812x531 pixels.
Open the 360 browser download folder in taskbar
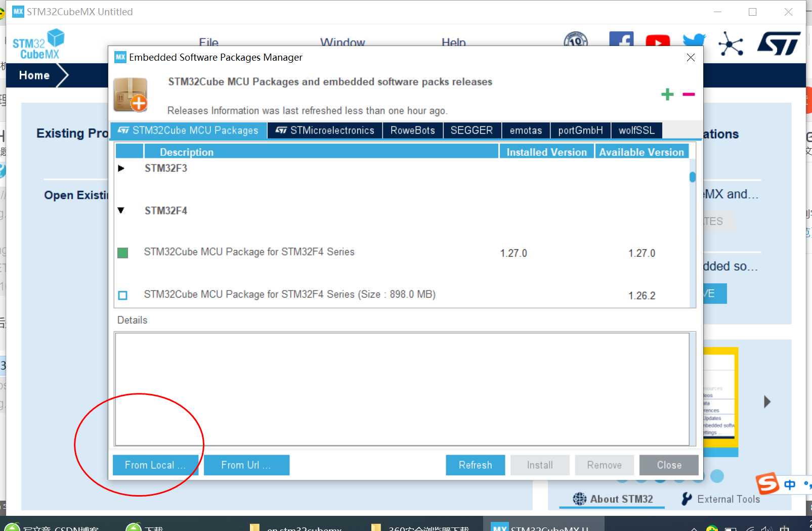(x=420, y=526)
